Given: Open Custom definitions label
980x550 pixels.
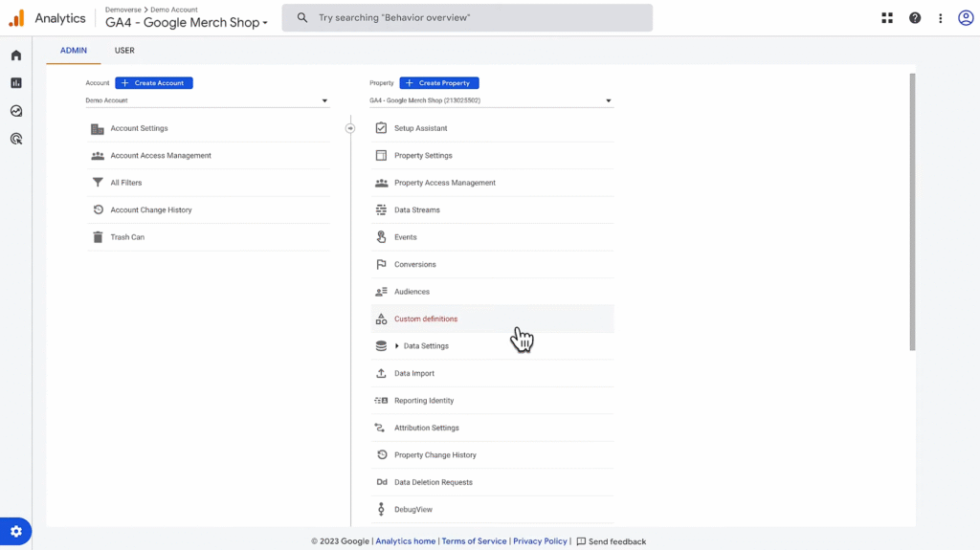Looking at the screenshot, I should click(426, 319).
